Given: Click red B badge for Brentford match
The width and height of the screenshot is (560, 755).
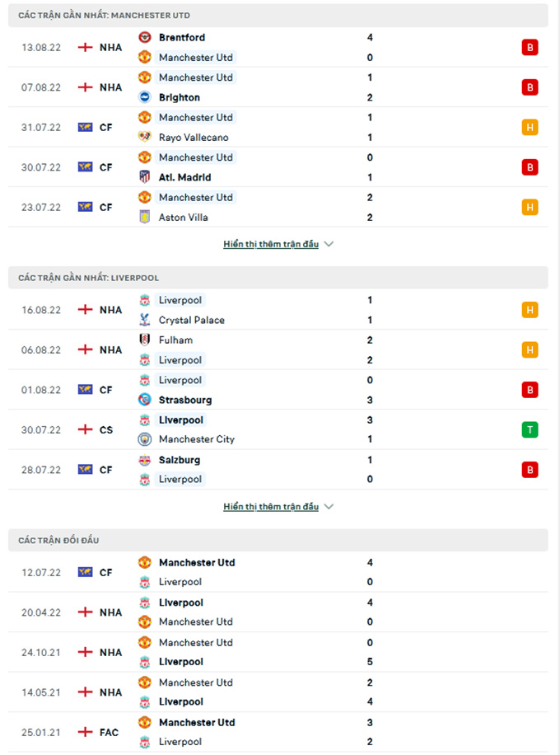Looking at the screenshot, I should (530, 47).
